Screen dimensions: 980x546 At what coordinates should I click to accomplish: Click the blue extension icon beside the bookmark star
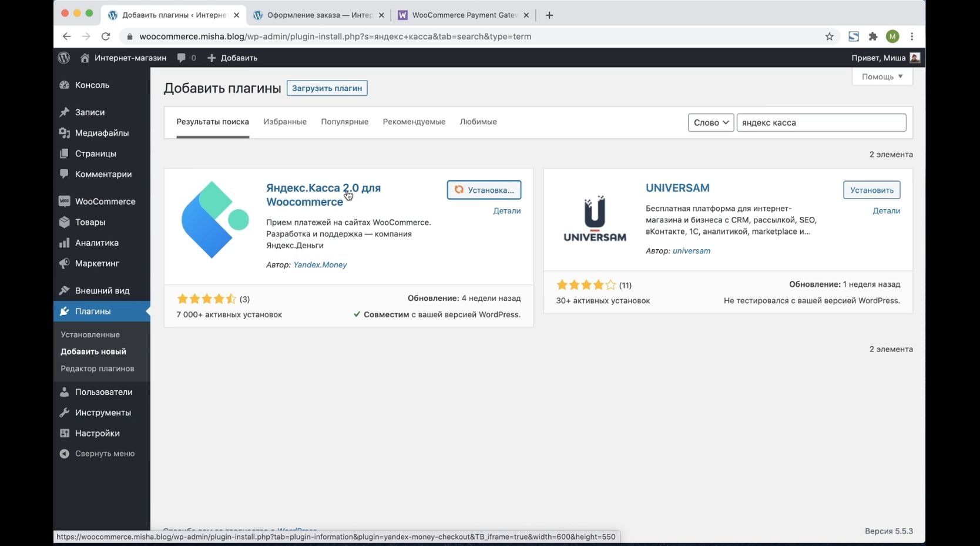click(x=854, y=36)
